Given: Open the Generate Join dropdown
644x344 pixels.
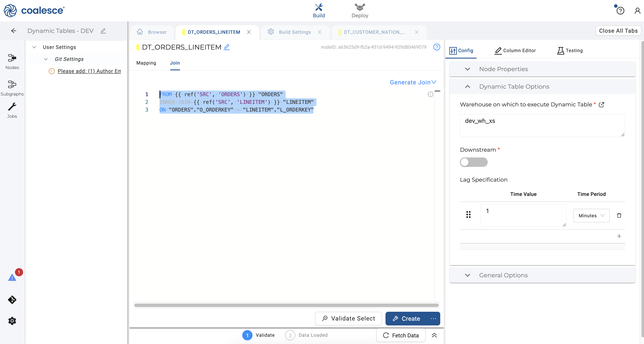Looking at the screenshot, I should pyautogui.click(x=413, y=82).
